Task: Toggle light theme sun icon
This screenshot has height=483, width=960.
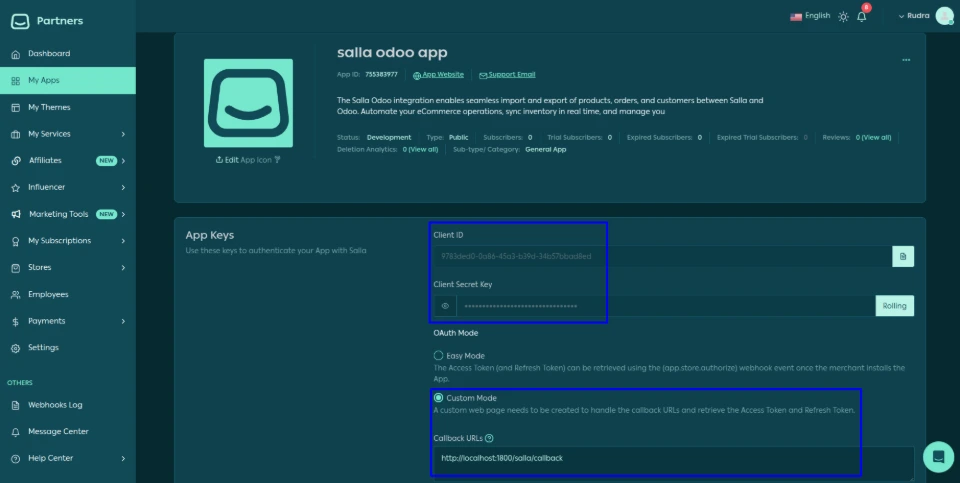Action: click(843, 17)
